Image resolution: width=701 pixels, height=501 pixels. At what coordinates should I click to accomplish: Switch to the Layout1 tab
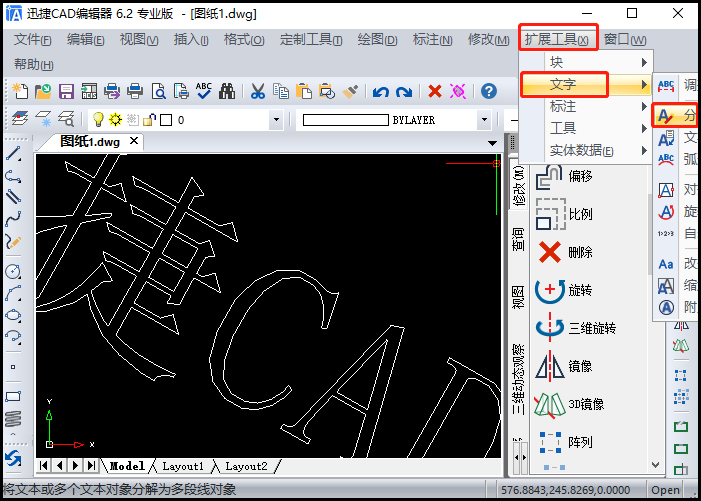click(183, 466)
